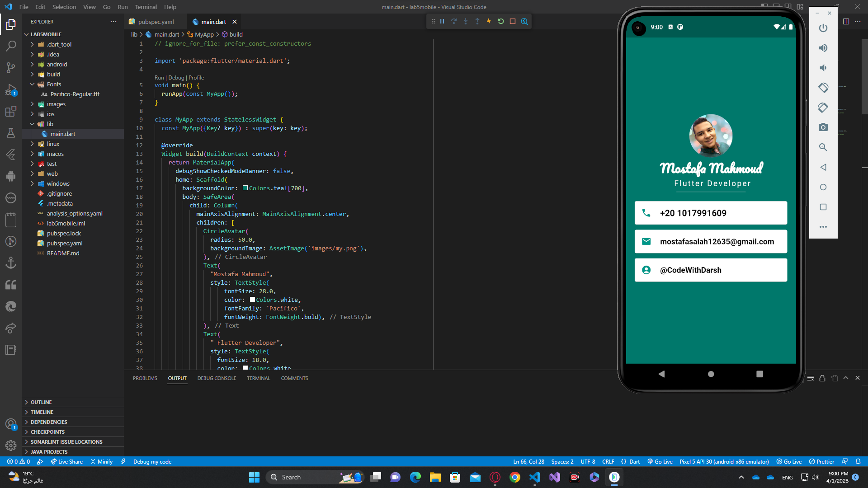Open the Source Control view in activity bar
This screenshot has width=868, height=488.
coord(11,68)
